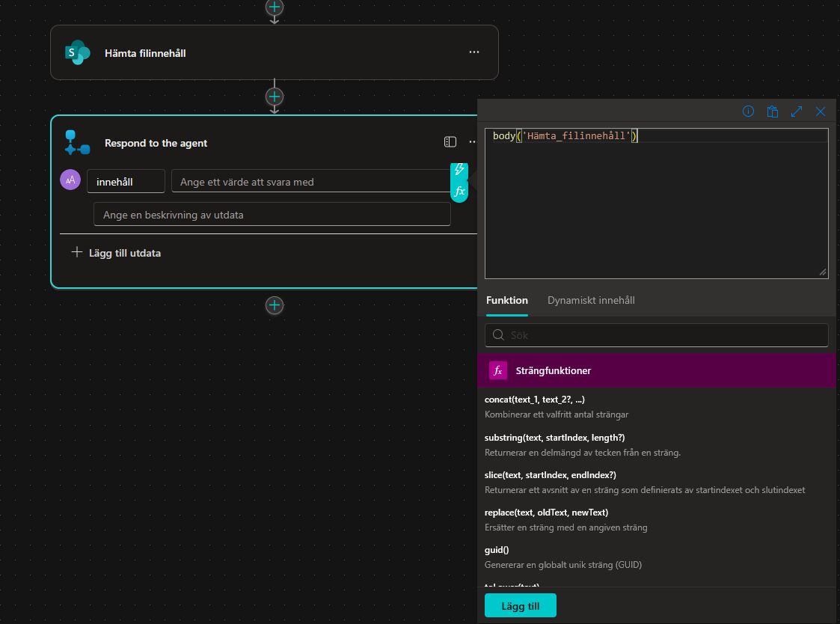
Task: Add a step above Hämta filinnehåll
Action: click(275, 7)
